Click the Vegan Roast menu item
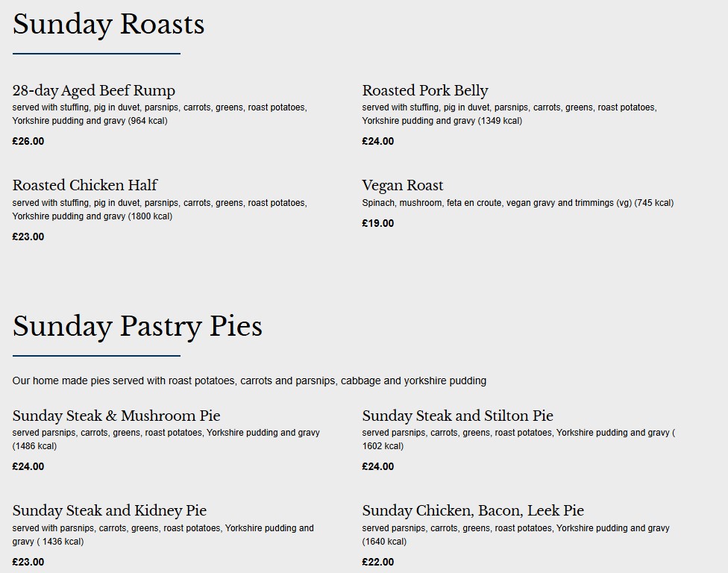This screenshot has height=573, width=728. click(x=403, y=185)
